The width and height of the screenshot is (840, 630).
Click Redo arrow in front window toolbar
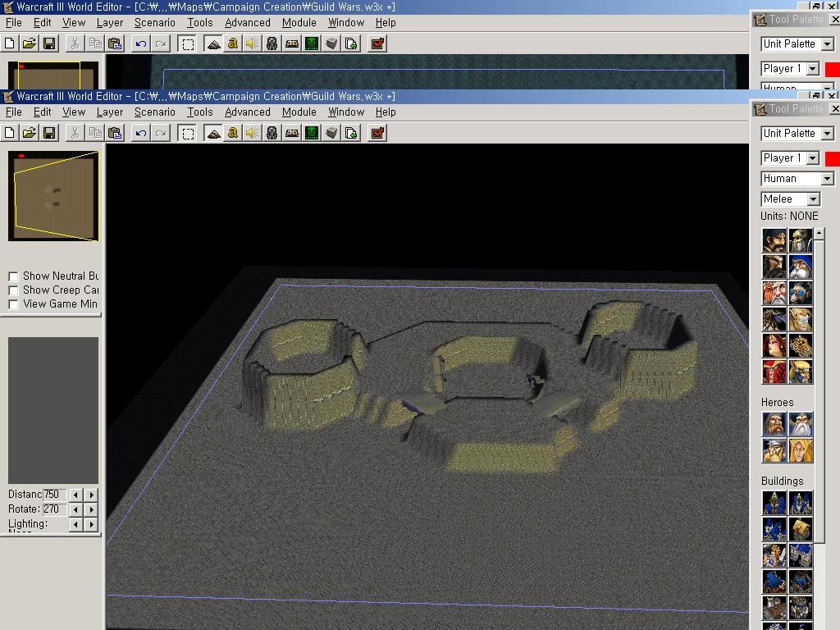pyautogui.click(x=161, y=133)
